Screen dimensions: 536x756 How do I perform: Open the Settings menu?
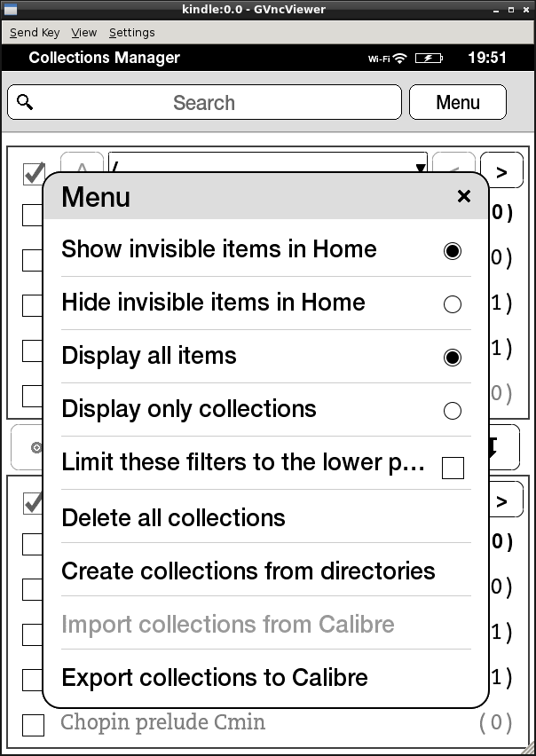point(131,32)
